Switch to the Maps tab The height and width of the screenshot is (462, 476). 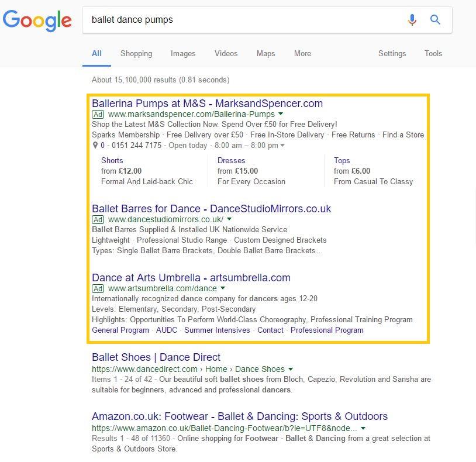click(x=266, y=53)
